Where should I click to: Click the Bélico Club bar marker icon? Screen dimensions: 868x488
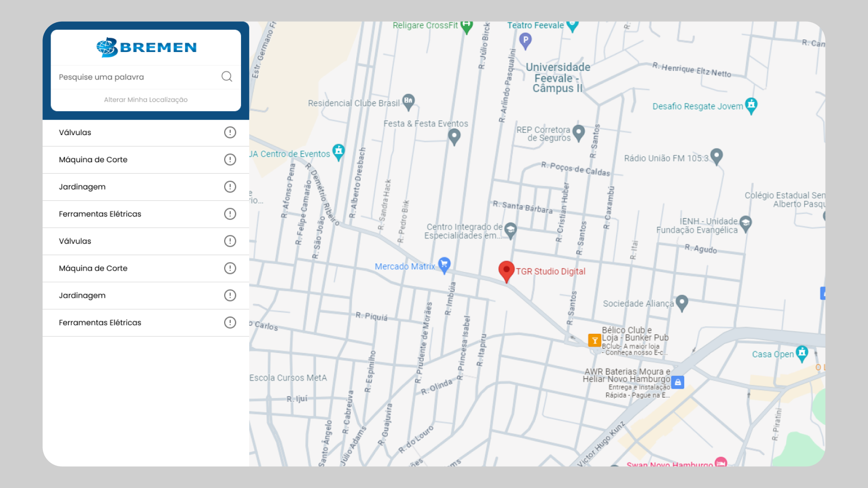pyautogui.click(x=594, y=340)
